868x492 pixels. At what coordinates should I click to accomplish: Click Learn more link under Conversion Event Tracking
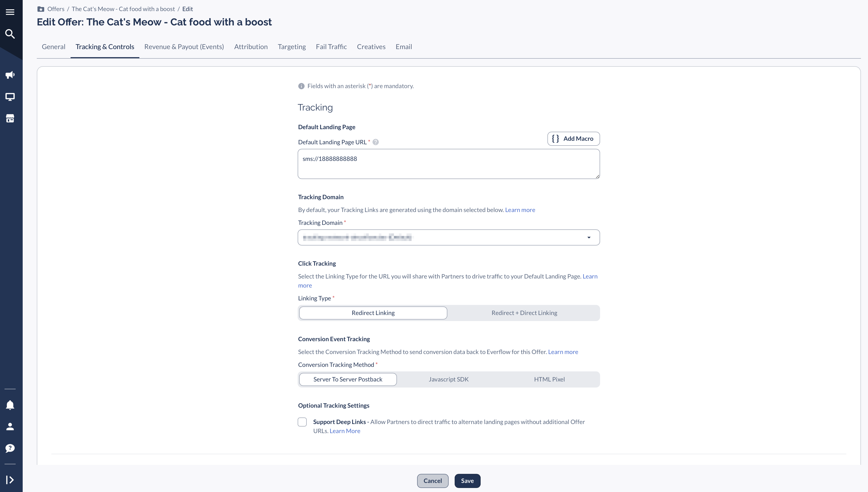pos(563,352)
